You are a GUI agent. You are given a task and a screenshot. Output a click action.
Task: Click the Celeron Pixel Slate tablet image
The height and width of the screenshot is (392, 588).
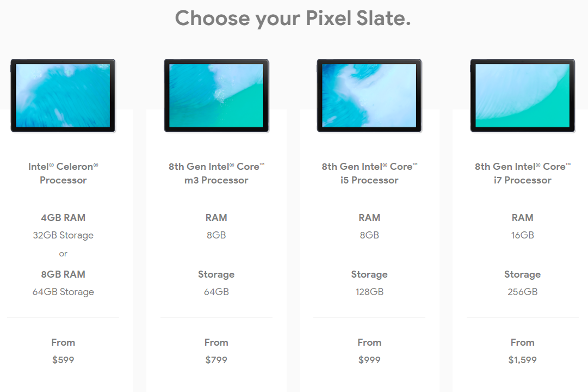(63, 95)
